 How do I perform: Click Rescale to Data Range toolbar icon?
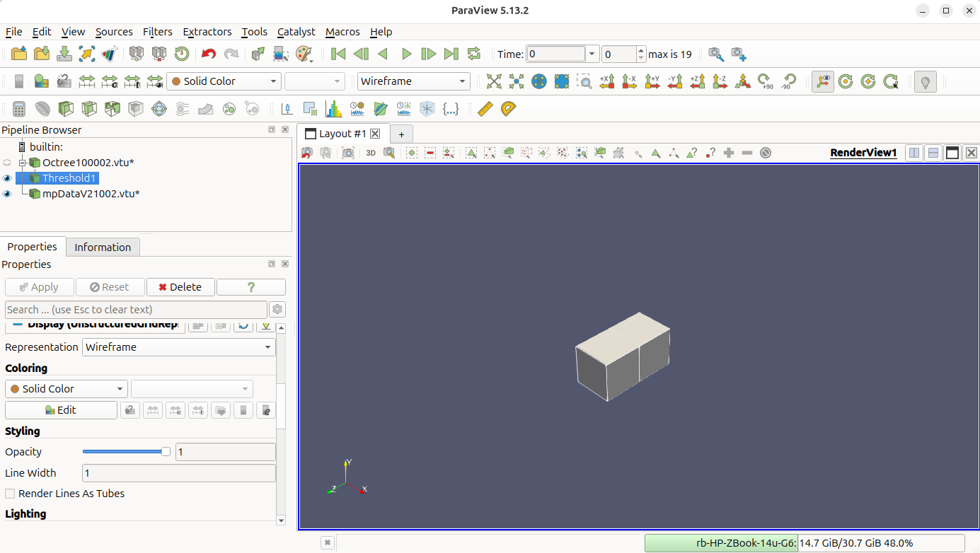(87, 81)
